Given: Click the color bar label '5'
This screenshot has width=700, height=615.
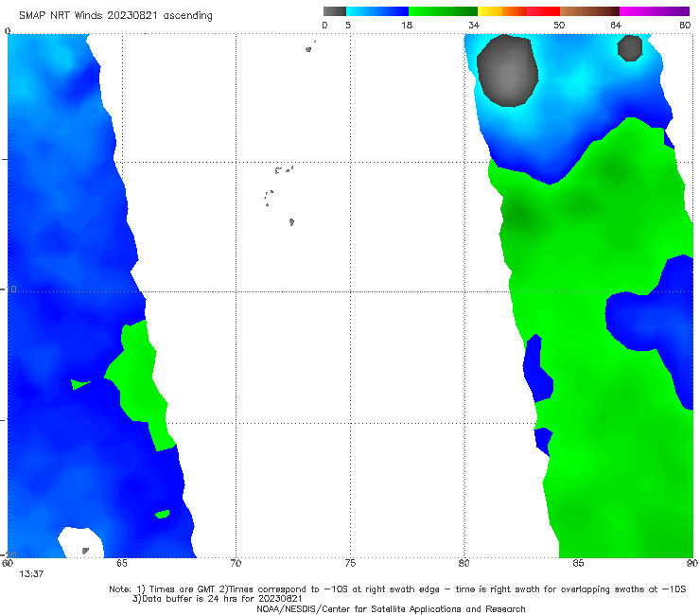Looking at the screenshot, I should (348, 26).
